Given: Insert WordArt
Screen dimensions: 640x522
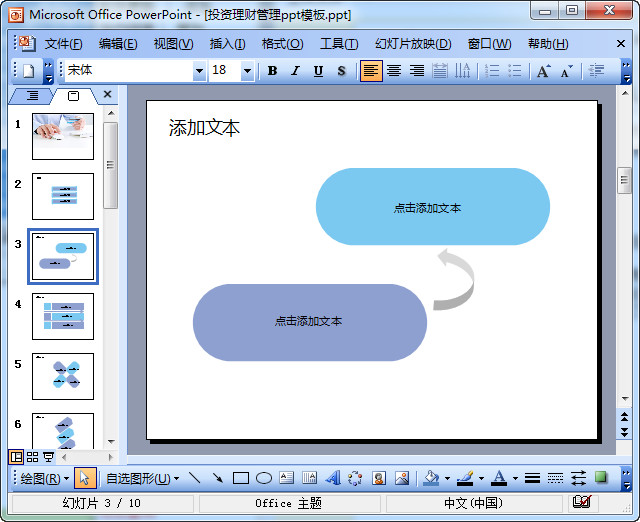Looking at the screenshot, I should click(x=333, y=478).
